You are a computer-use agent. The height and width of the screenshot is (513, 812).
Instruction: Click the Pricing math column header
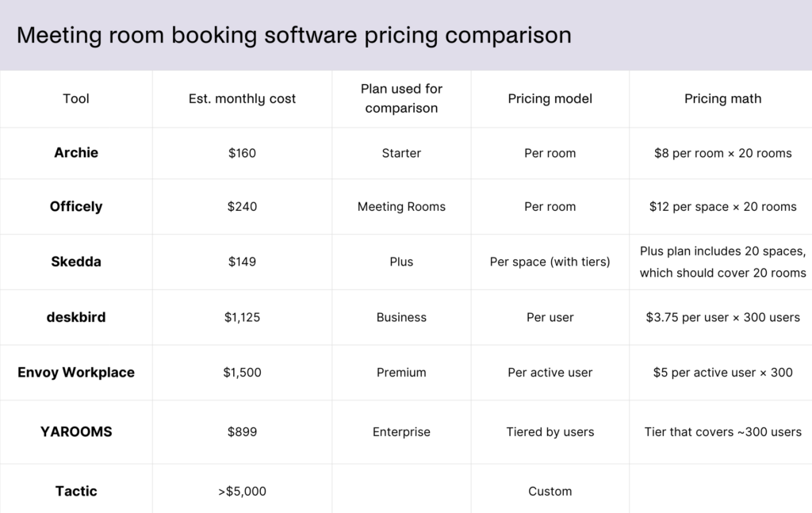tap(722, 99)
